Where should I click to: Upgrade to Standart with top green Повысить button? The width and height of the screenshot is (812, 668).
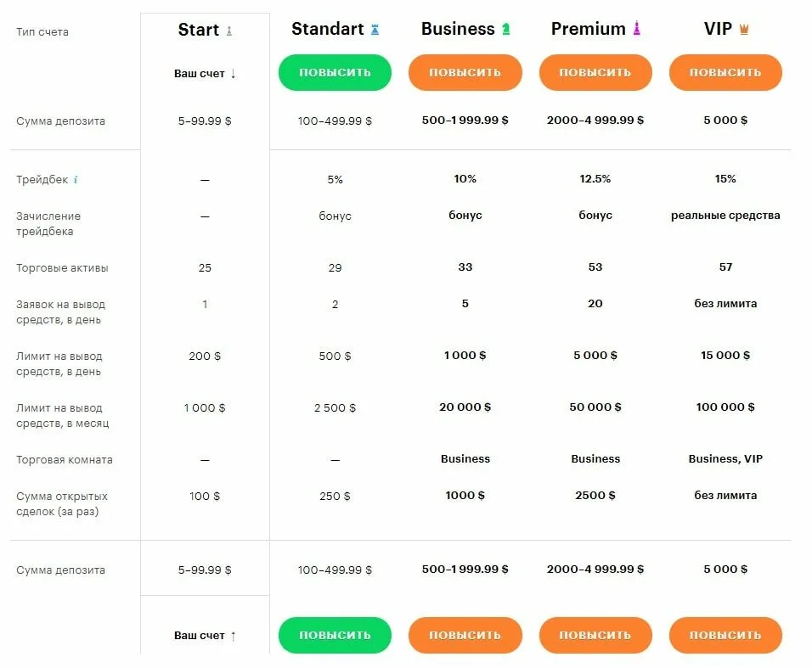tap(335, 72)
